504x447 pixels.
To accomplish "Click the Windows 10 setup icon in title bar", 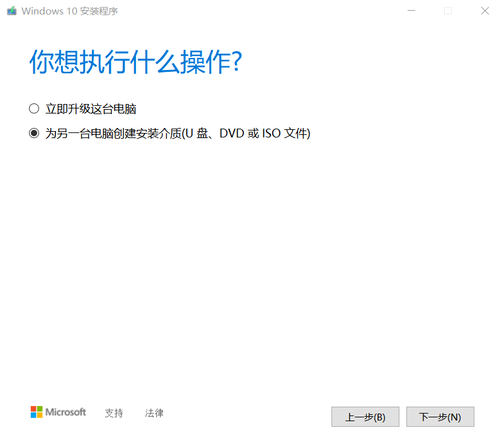I will tap(12, 11).
